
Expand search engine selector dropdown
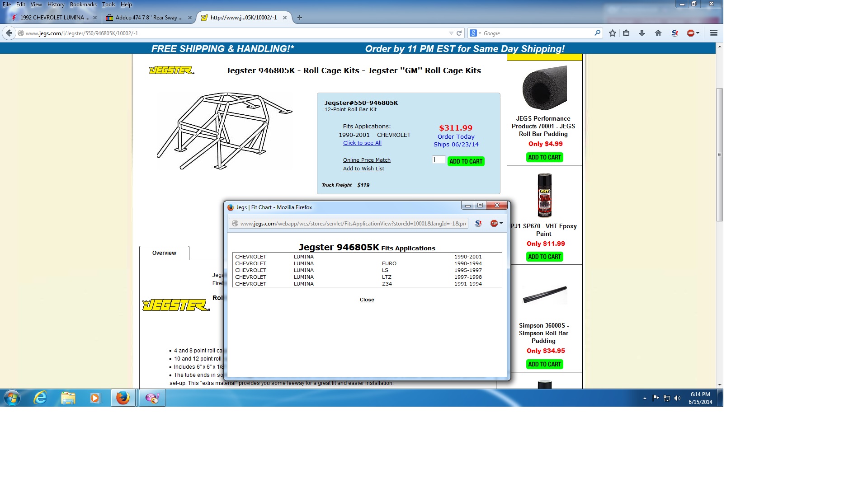tap(480, 33)
